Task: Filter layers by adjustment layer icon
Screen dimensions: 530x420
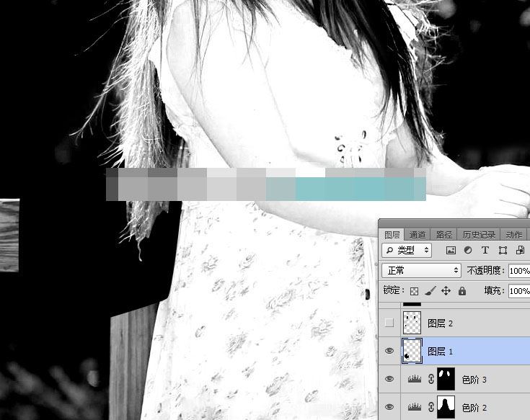Action: tap(468, 251)
